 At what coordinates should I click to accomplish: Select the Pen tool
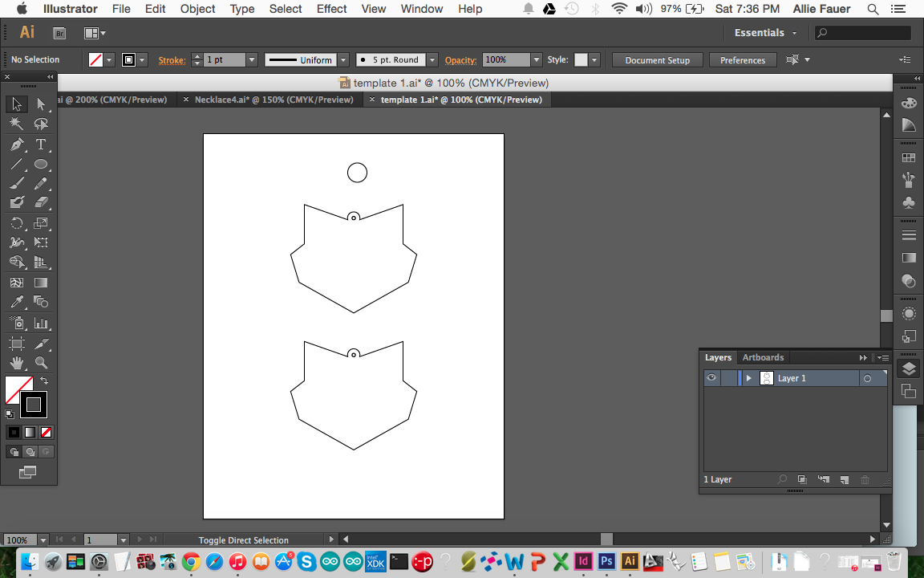tap(18, 144)
